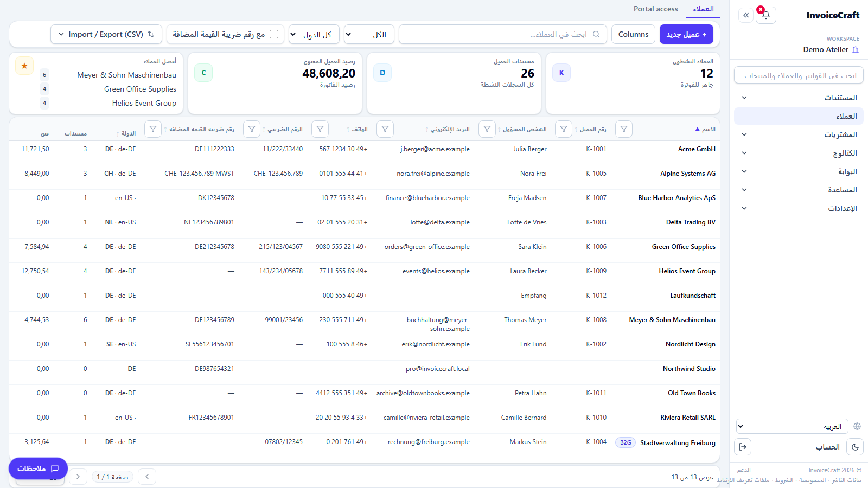Click customer number K-1008
Screen dimensions: 868x488
(596, 320)
